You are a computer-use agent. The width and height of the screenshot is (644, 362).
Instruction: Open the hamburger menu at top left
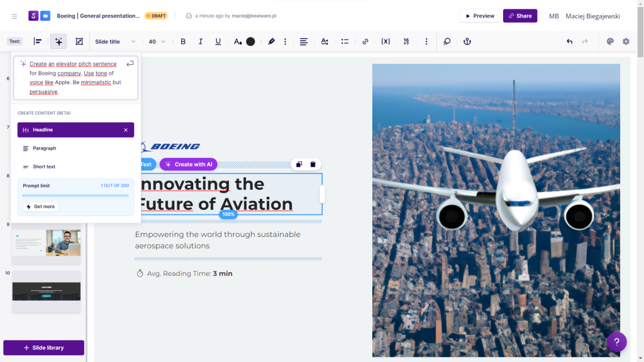[14, 16]
